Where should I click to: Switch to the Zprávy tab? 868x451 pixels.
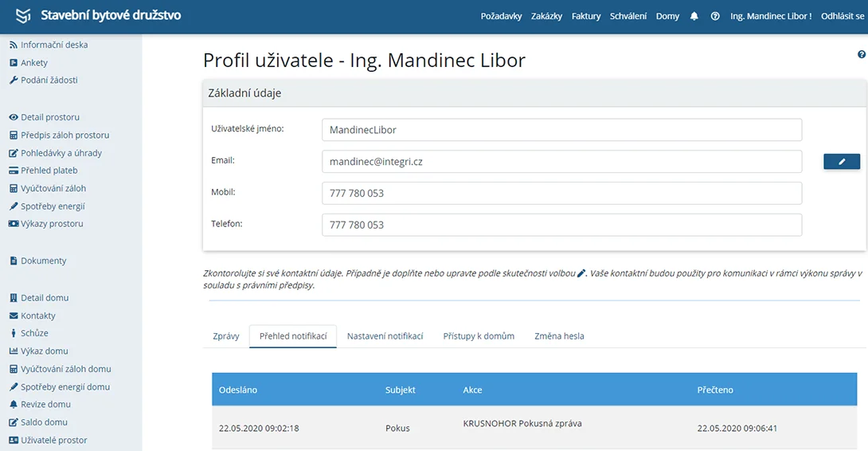pyautogui.click(x=226, y=335)
